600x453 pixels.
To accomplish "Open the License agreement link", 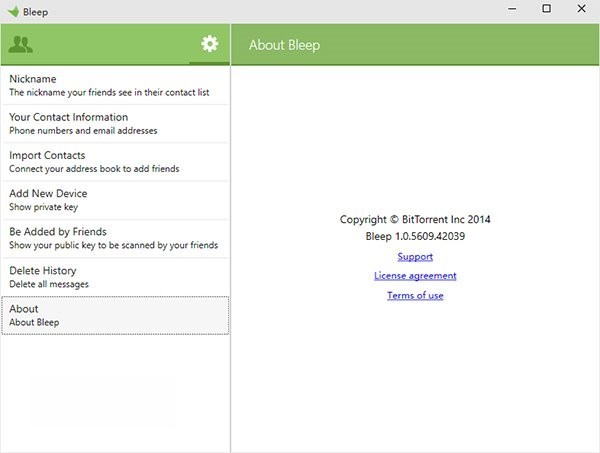I will tap(415, 276).
